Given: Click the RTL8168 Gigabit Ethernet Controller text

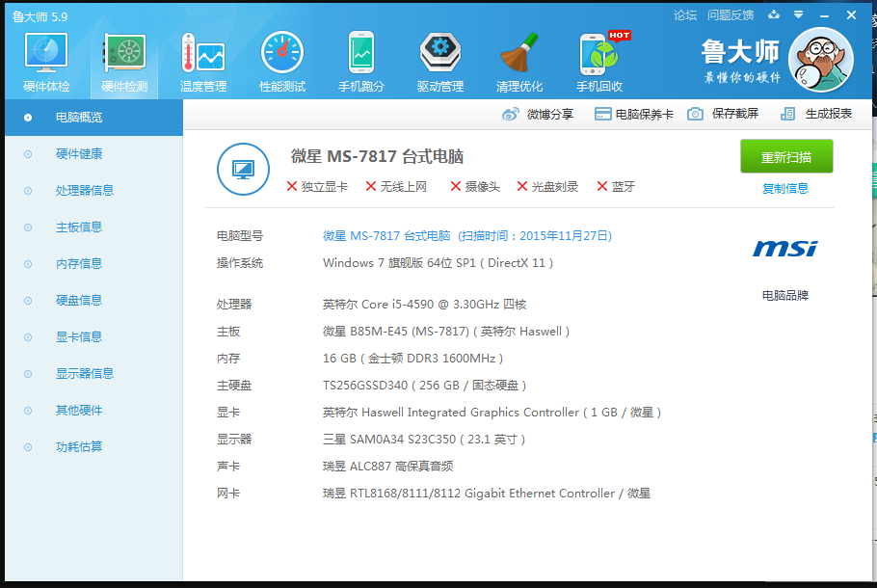Looking at the screenshot, I should [487, 494].
